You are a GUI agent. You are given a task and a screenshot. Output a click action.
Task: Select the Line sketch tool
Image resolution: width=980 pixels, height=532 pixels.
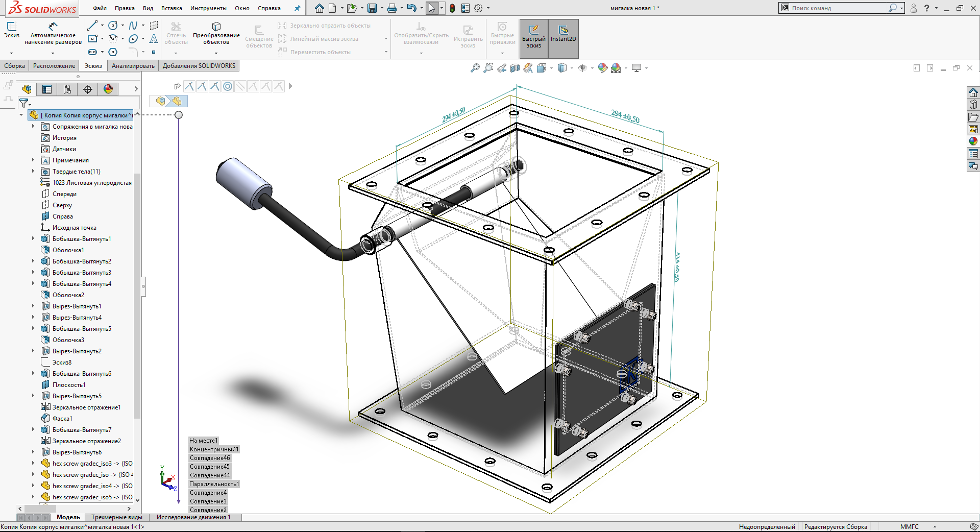click(92, 26)
